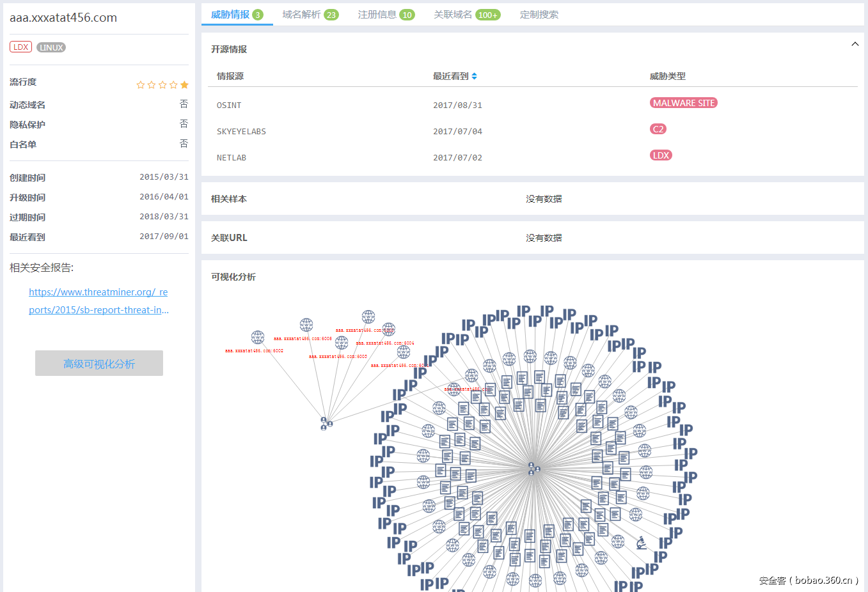Screen dimensions: 868x592
Task: Go to the 定制搜索 tab
Action: 539,15
